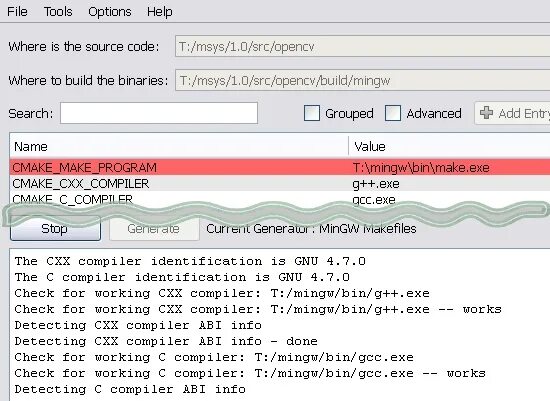The image size is (550, 401).
Task: Click the 'Detecting C compiler ABI info' line
Action: (130, 389)
